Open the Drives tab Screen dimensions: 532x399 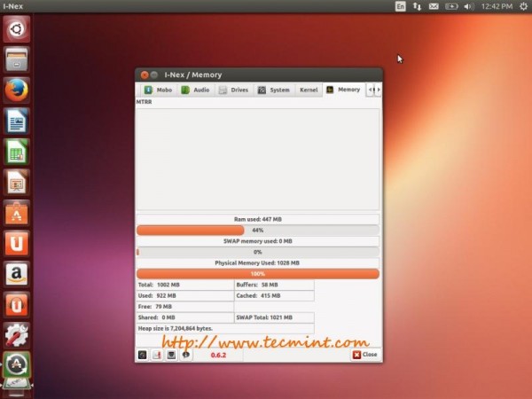[x=234, y=90]
